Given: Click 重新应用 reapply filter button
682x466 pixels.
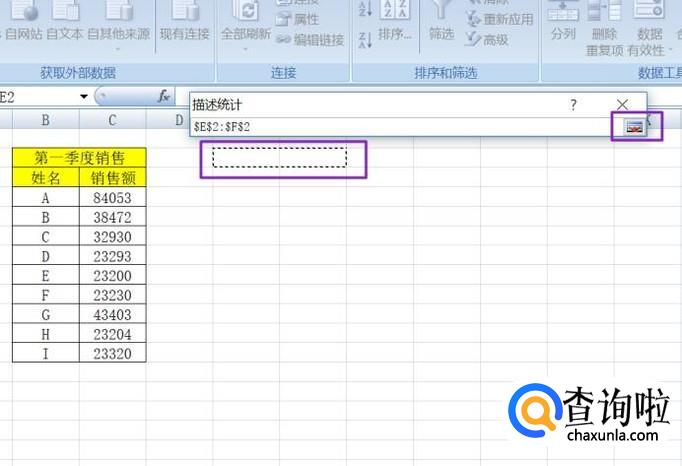Looking at the screenshot, I should (x=499, y=19).
